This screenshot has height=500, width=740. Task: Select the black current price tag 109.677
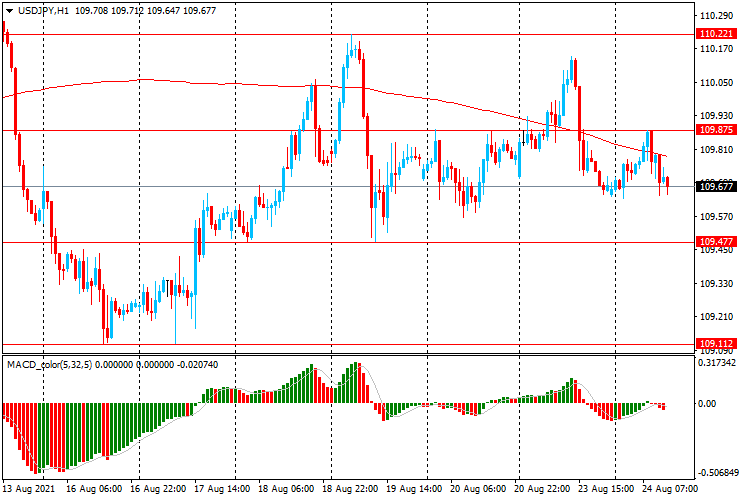coord(716,186)
